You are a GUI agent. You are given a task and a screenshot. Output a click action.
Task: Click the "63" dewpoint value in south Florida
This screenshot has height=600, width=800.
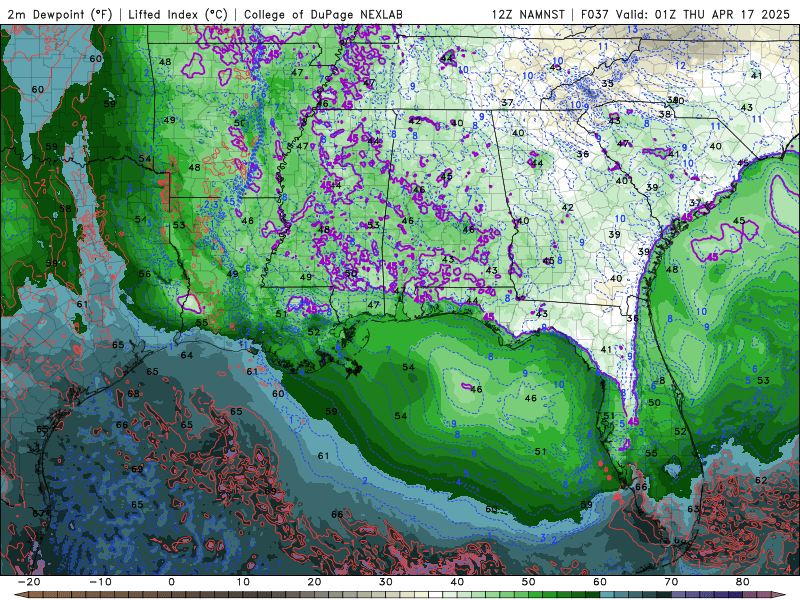(693, 509)
